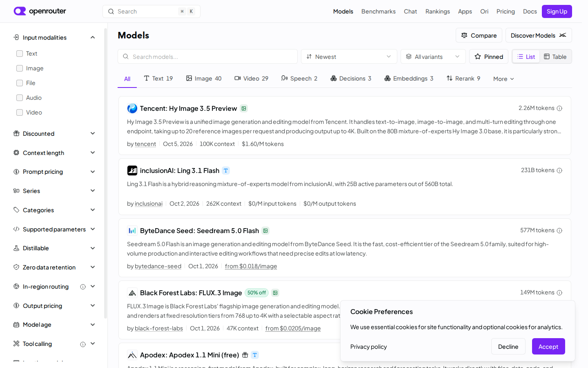Click the gift icon on Apodex 1.1 Mini
This screenshot has width=588, height=368.
[245, 355]
